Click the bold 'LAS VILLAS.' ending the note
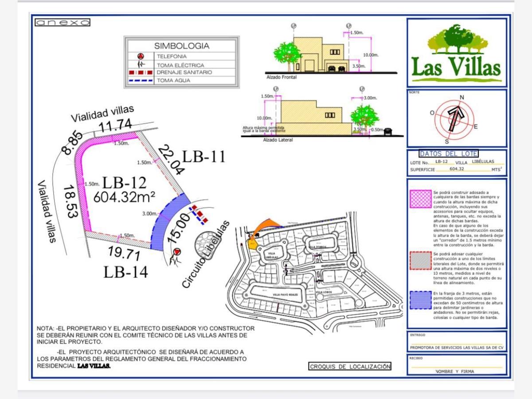 94,366
